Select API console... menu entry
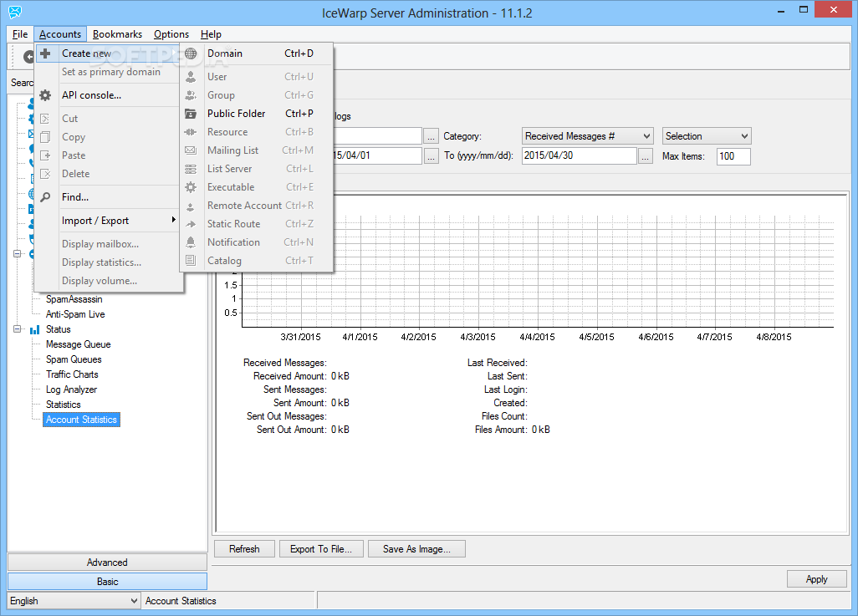The image size is (858, 616). click(x=108, y=95)
